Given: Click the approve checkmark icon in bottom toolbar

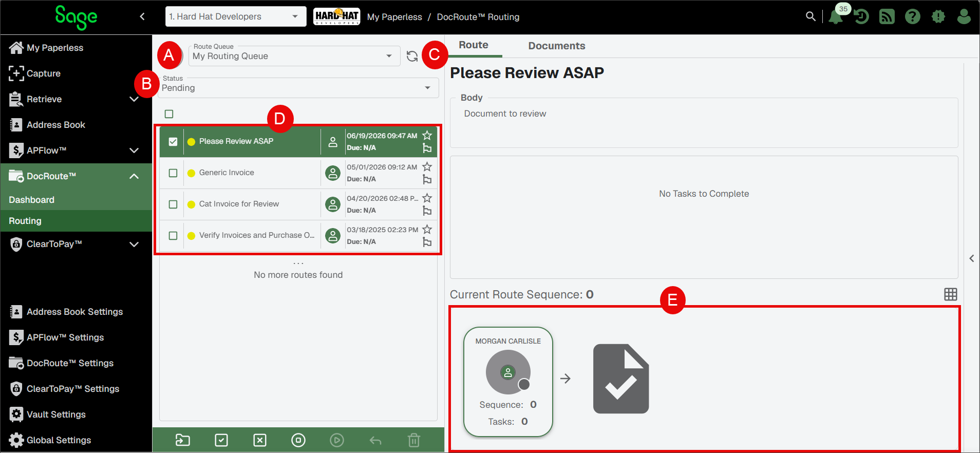Looking at the screenshot, I should 221,440.
